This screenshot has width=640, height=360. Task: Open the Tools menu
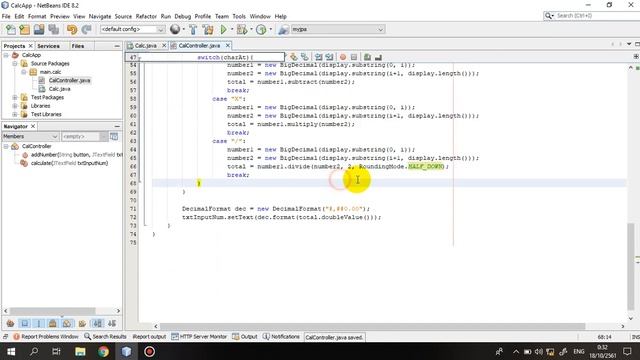click(239, 16)
